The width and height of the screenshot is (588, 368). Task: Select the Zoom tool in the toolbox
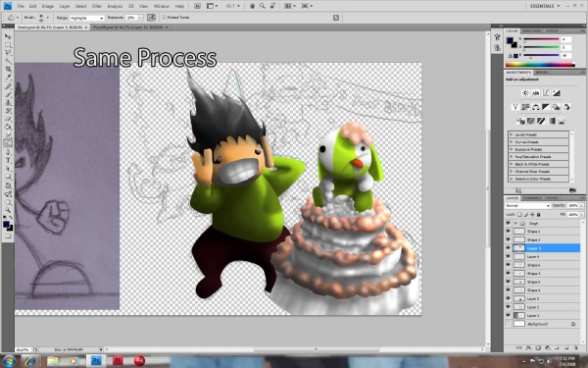(x=8, y=210)
